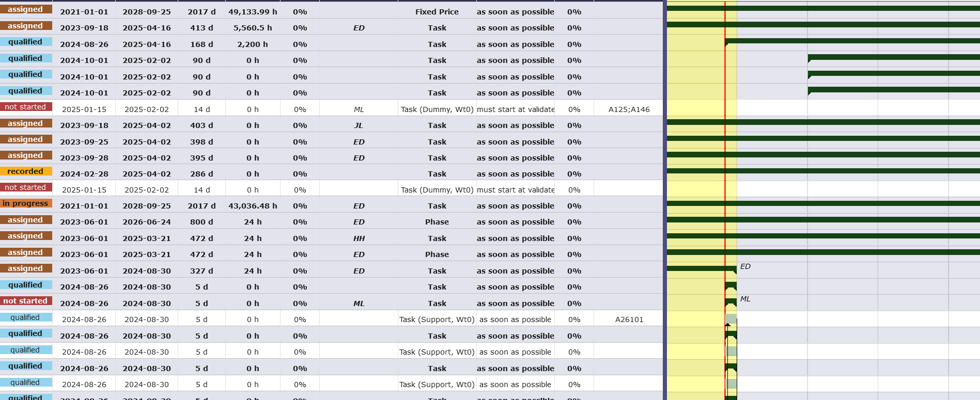The width and height of the screenshot is (980, 400).
Task: Click the "ML" label in the Gantt chart
Action: pos(745,299)
